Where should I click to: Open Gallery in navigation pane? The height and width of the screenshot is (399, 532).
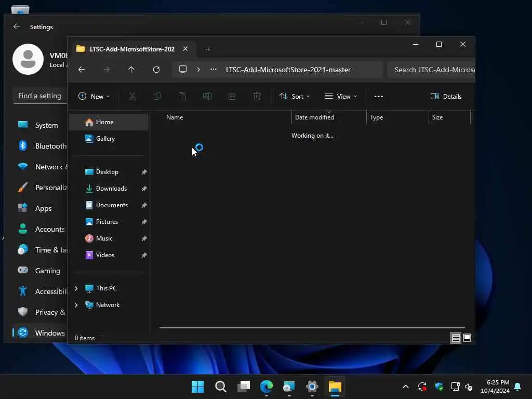point(109,139)
